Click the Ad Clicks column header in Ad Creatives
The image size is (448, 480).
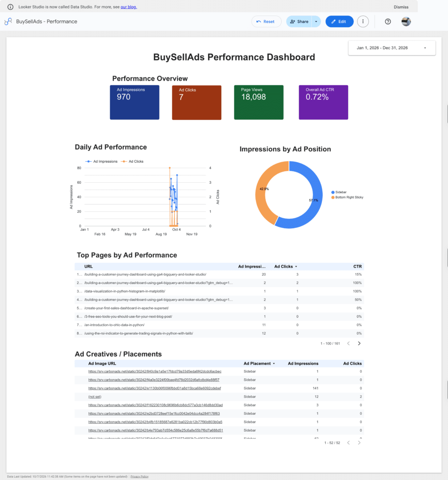(x=352, y=363)
